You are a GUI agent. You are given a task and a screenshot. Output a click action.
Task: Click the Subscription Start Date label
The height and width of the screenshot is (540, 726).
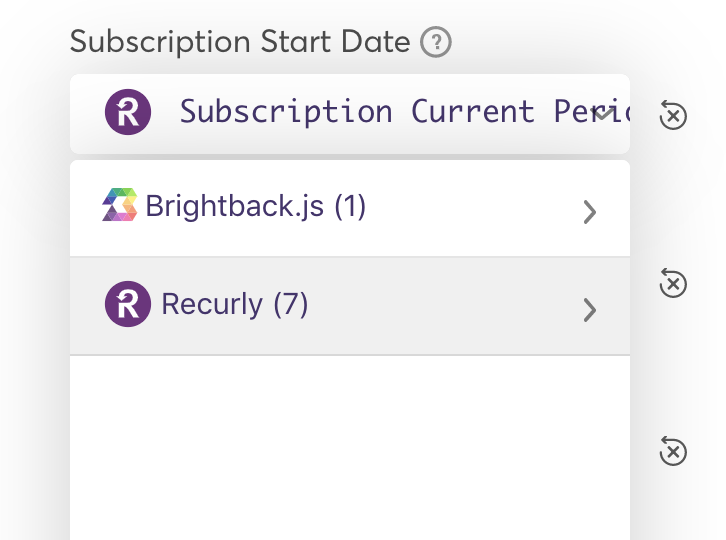point(240,42)
